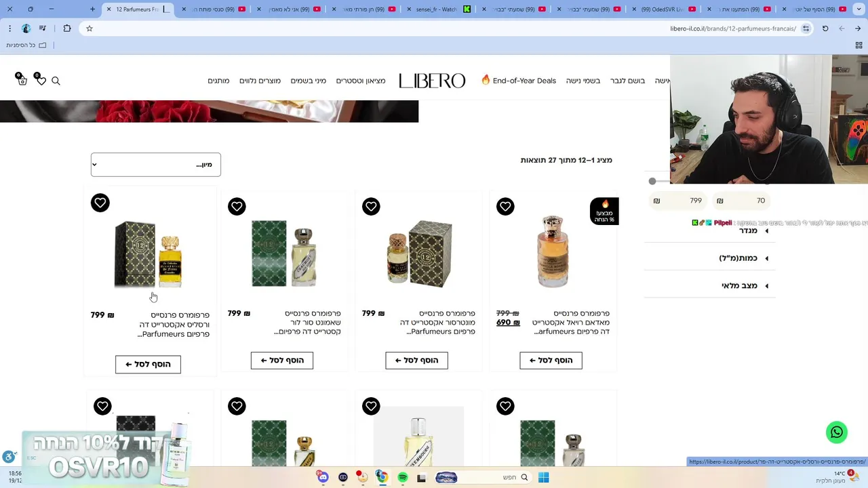The width and height of the screenshot is (868, 488).
Task: Click the browser reload icon
Action: click(825, 28)
